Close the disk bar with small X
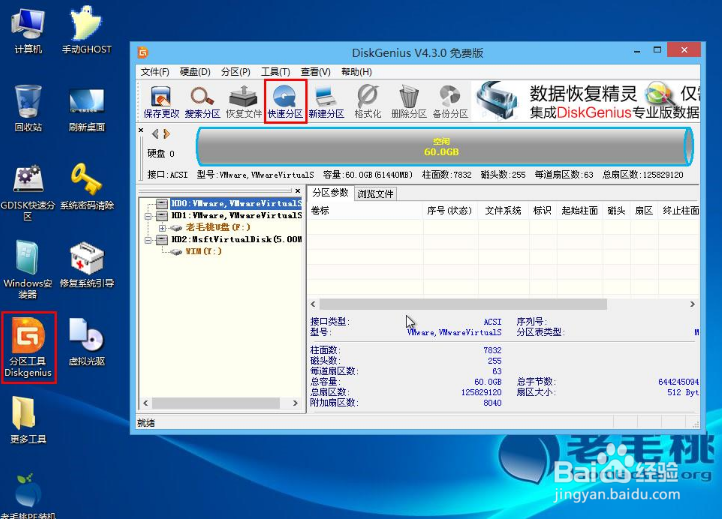 pyautogui.click(x=141, y=130)
